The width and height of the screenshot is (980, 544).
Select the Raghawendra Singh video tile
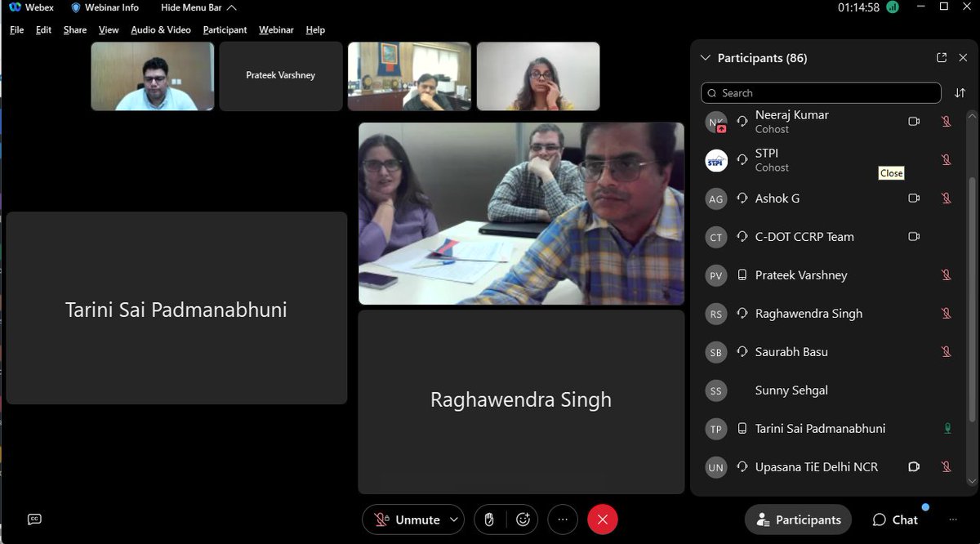[521, 401]
